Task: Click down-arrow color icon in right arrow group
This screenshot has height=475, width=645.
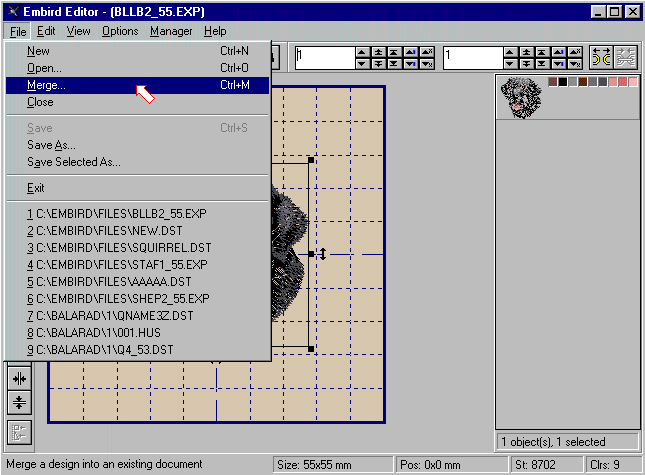Action: pyautogui.click(x=559, y=63)
